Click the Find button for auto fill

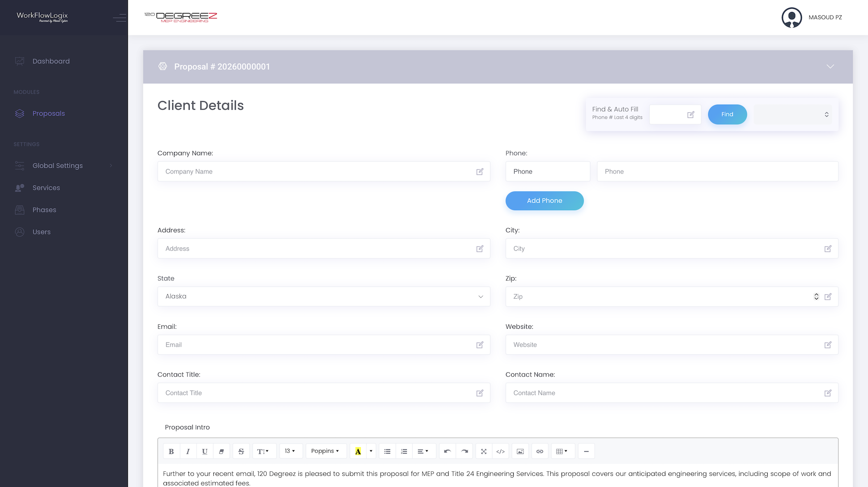pos(727,114)
